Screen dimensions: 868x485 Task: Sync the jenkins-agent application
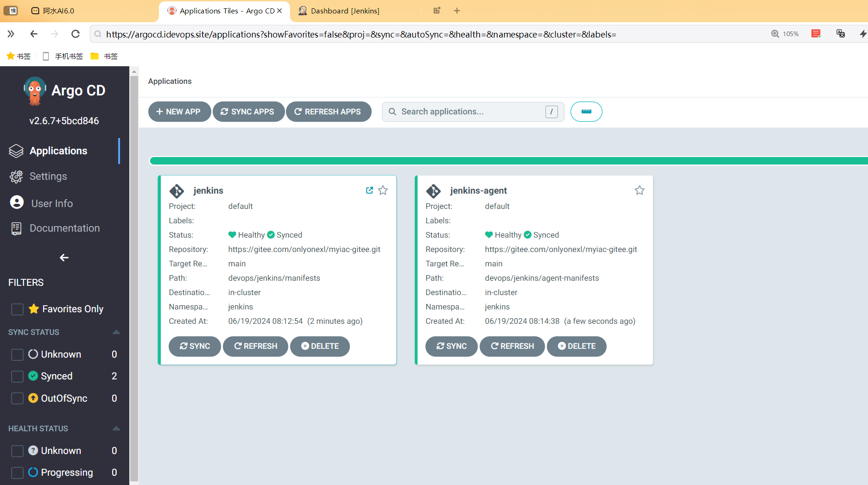451,346
